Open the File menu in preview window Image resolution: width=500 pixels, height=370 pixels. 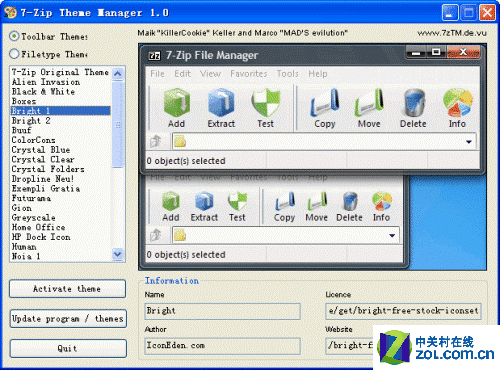[x=157, y=74]
